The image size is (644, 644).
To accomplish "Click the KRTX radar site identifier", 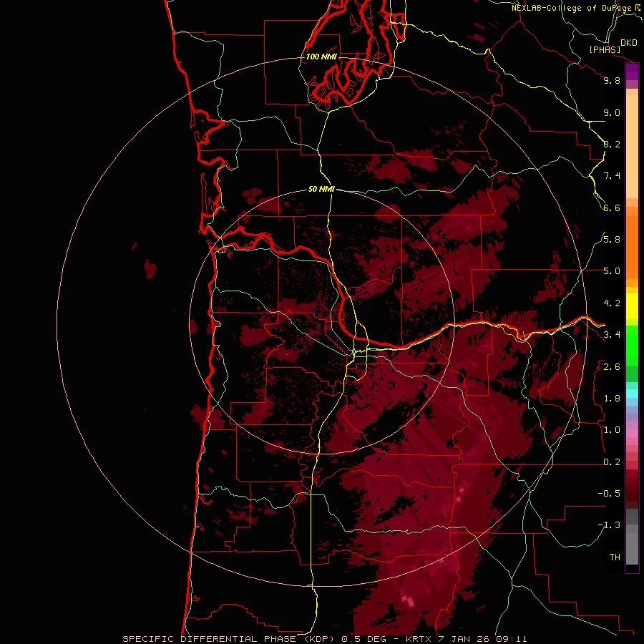I will tap(419, 639).
